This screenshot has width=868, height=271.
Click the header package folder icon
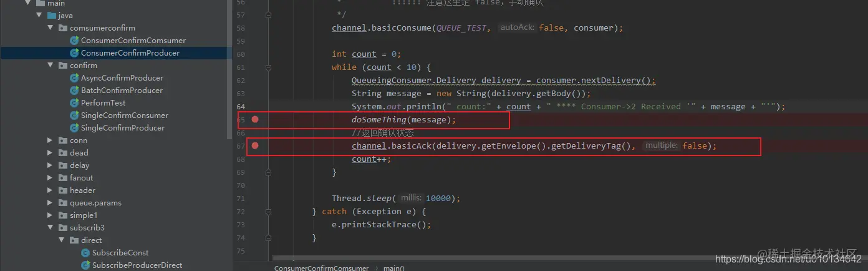[63, 190]
